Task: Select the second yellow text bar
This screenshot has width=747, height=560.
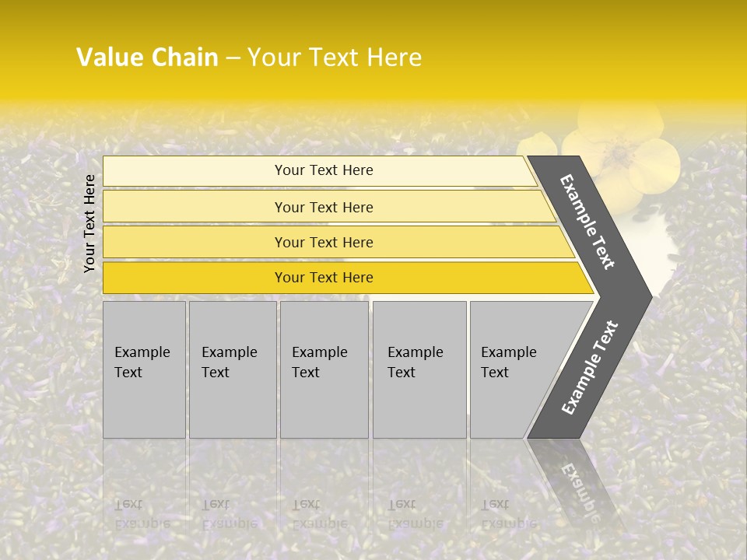Action: (x=195, y=207)
